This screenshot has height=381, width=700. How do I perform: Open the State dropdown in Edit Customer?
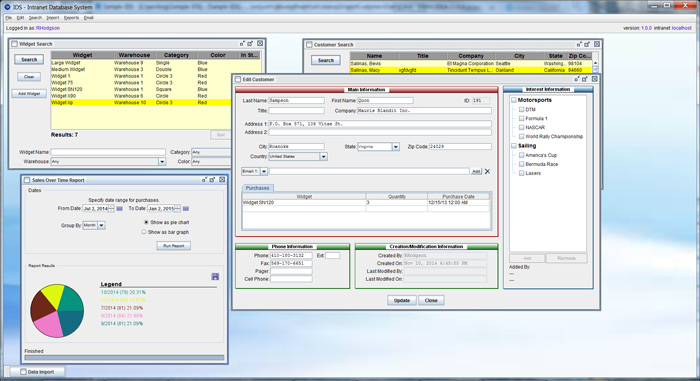click(x=396, y=147)
